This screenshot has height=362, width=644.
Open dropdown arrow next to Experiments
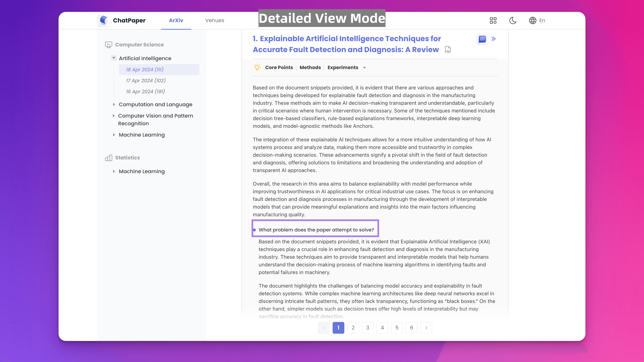(364, 68)
